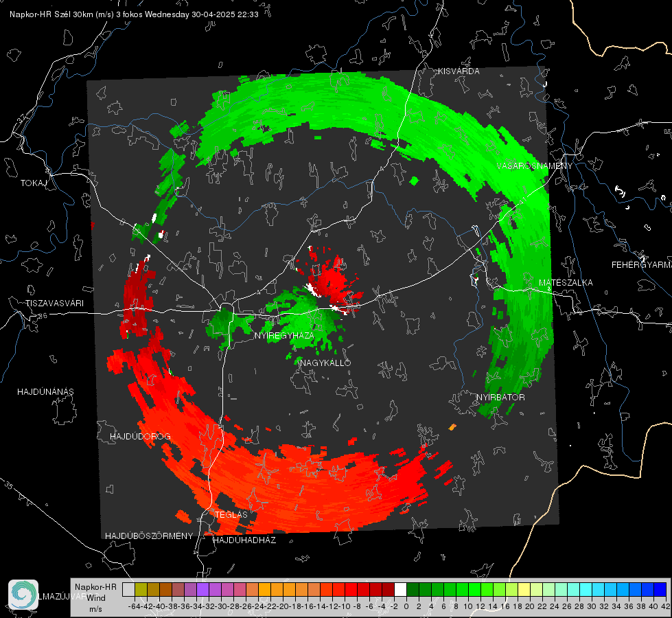The height and width of the screenshot is (618, 672).
Task: Click the white swatch in wind legend
Action: (x=400, y=589)
